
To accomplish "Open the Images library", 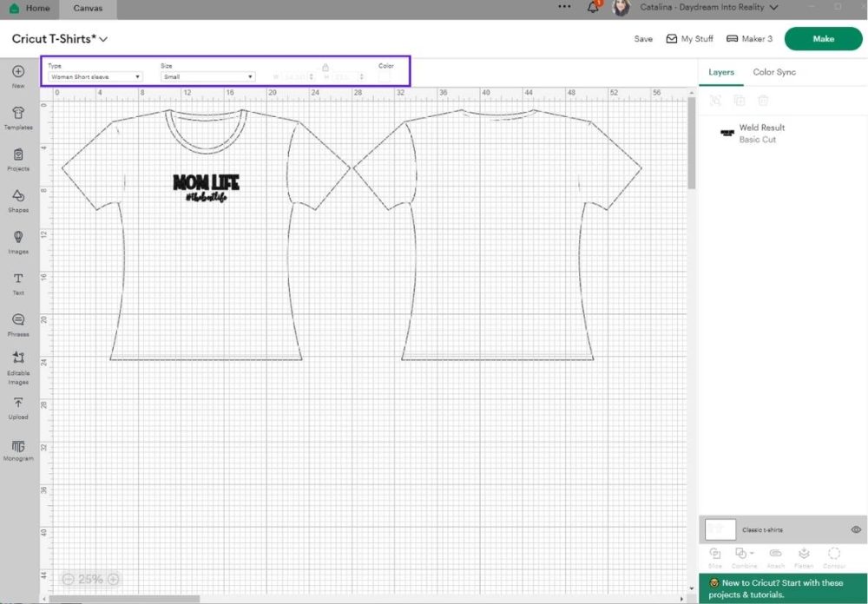I will click(x=18, y=241).
